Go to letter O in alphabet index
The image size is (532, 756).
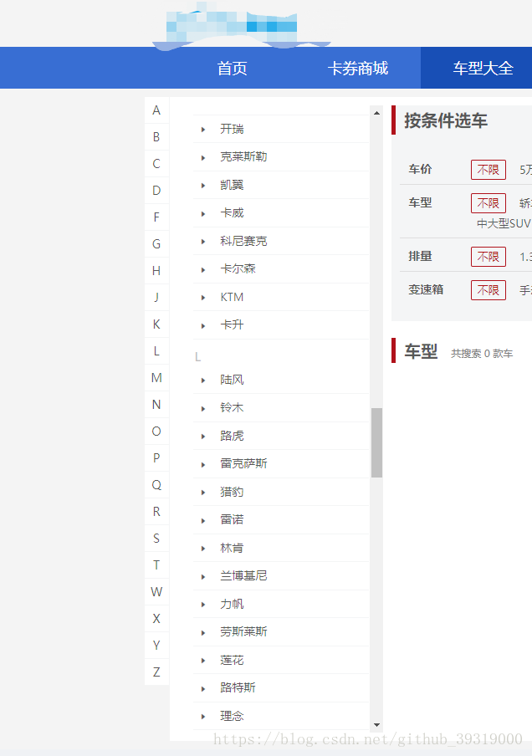click(156, 431)
